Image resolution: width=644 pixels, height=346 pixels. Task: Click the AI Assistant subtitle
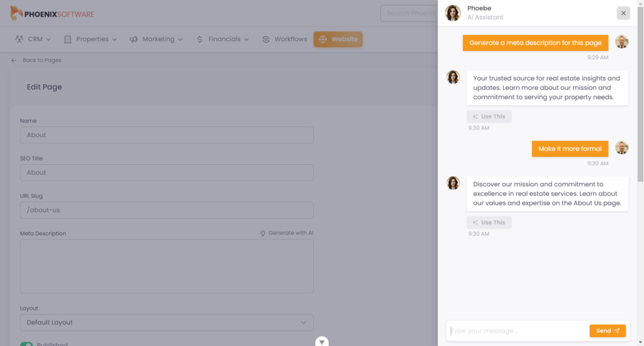[485, 17]
